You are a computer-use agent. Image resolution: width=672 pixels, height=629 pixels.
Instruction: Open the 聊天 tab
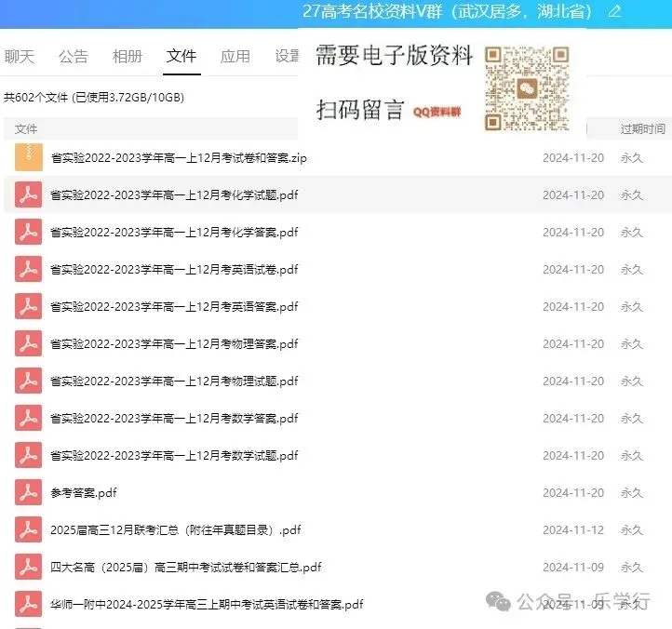pyautogui.click(x=20, y=56)
